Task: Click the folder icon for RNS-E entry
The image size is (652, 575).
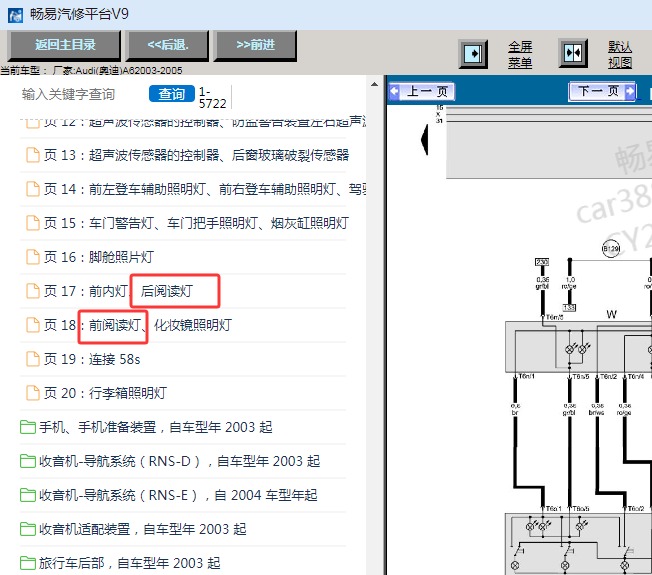Action: click(28, 495)
